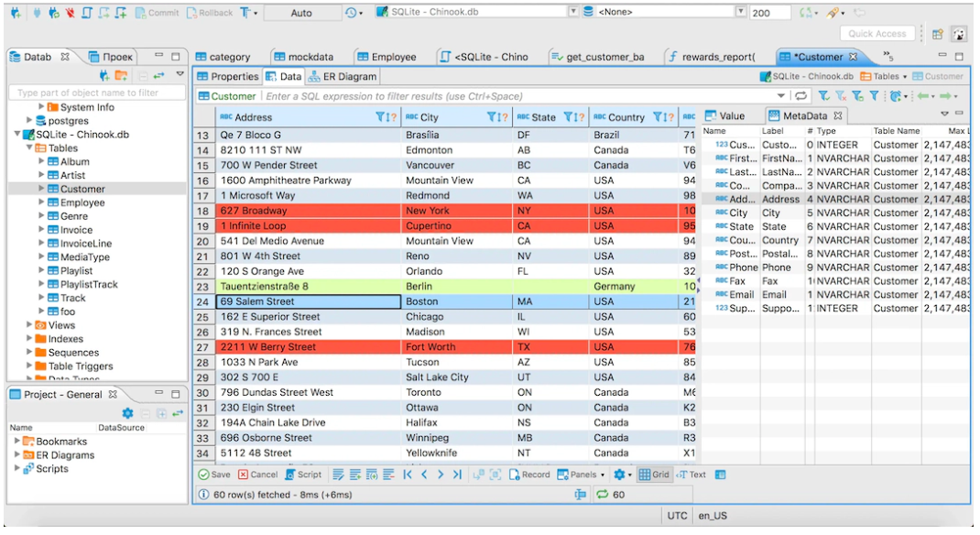Click the edit cell row icon in bottom toolbar
This screenshot has height=535, width=980.
[x=338, y=475]
